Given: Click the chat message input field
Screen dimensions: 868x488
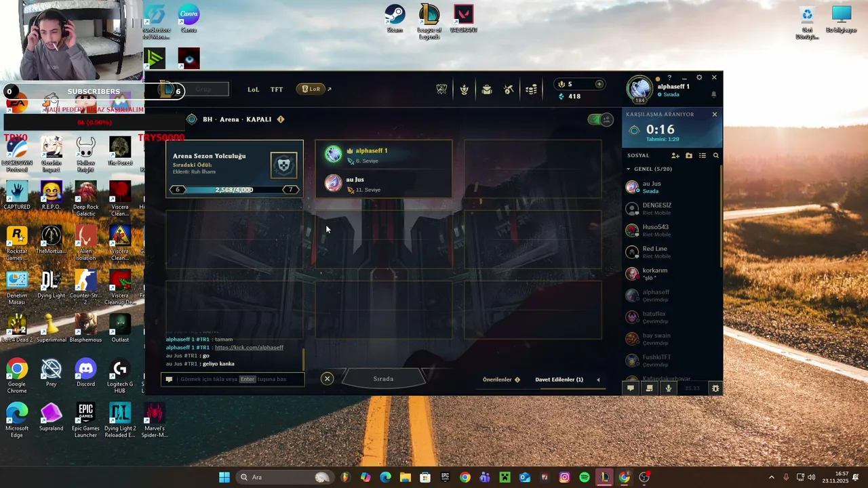Looking at the screenshot, I should tap(233, 380).
